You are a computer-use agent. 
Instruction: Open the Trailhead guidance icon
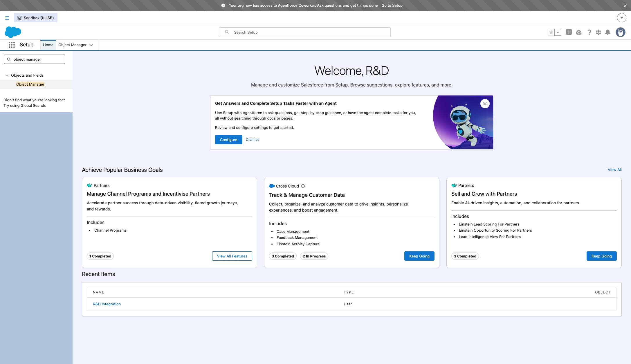pyautogui.click(x=579, y=32)
